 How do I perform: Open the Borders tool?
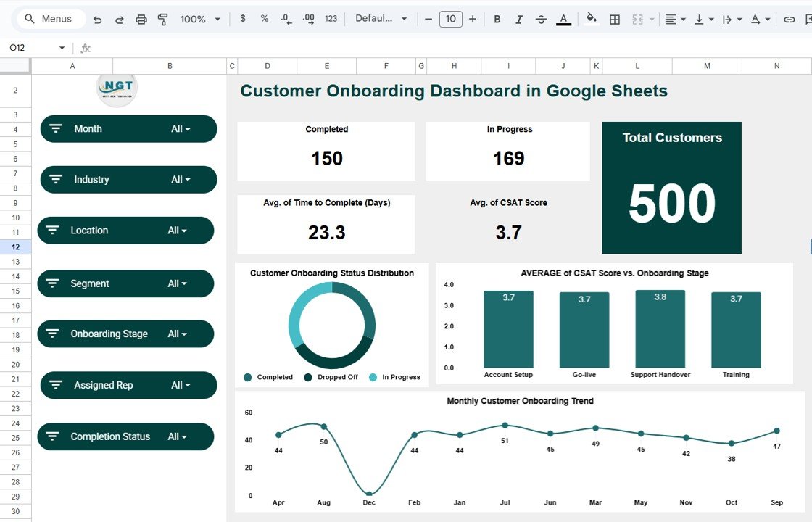pyautogui.click(x=614, y=19)
